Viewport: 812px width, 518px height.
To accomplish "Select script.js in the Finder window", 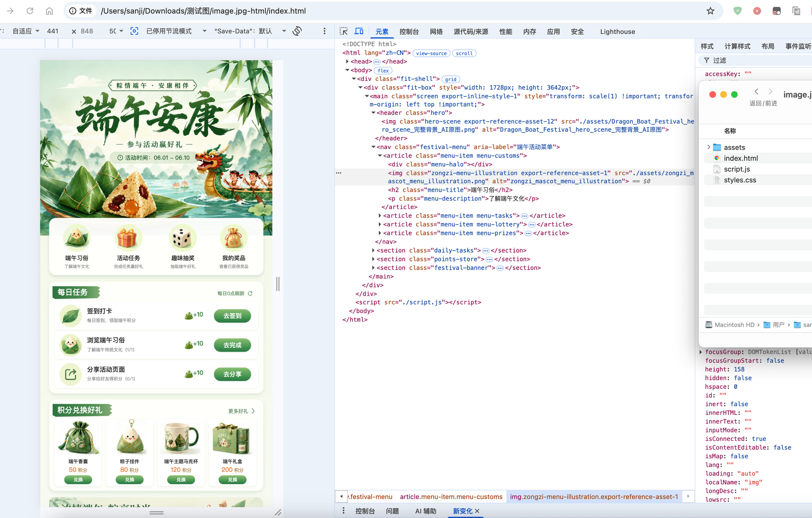I will tap(737, 169).
